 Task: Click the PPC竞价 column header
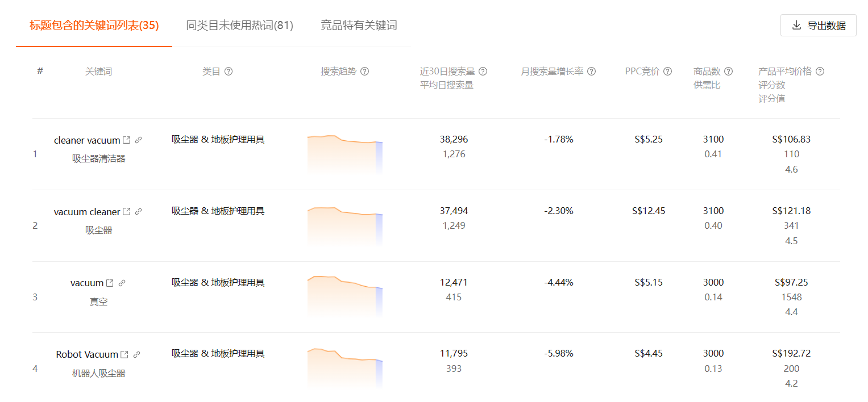642,72
